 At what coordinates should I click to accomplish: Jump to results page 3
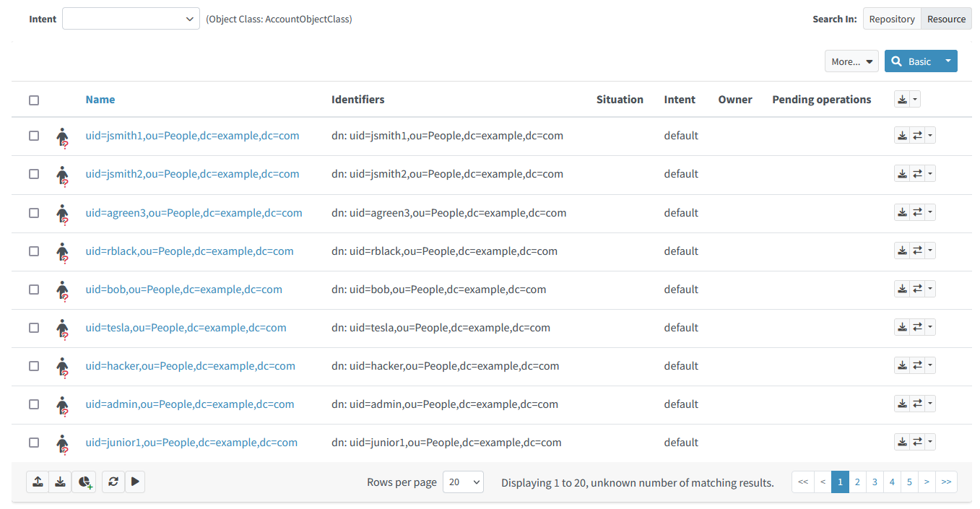tap(875, 482)
